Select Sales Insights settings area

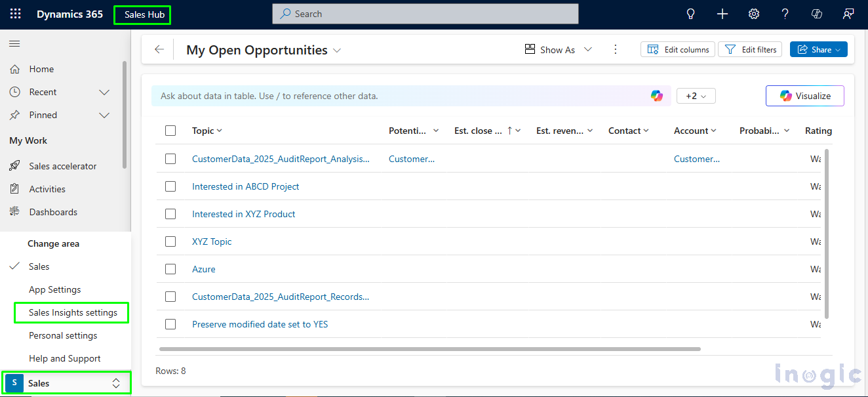point(73,312)
